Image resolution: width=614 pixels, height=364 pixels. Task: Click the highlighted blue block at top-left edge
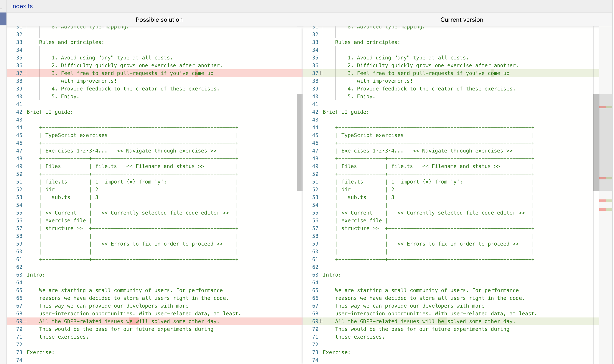click(3, 19)
